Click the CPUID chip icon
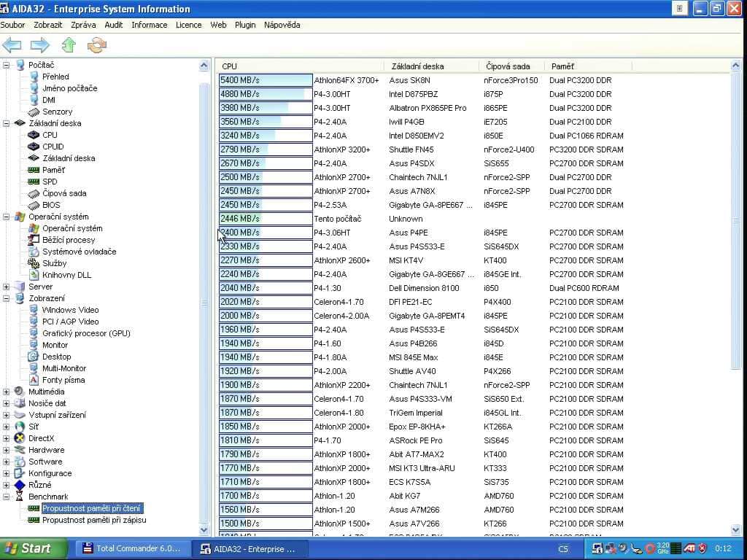This screenshot has height=560, width=747. coord(34,147)
